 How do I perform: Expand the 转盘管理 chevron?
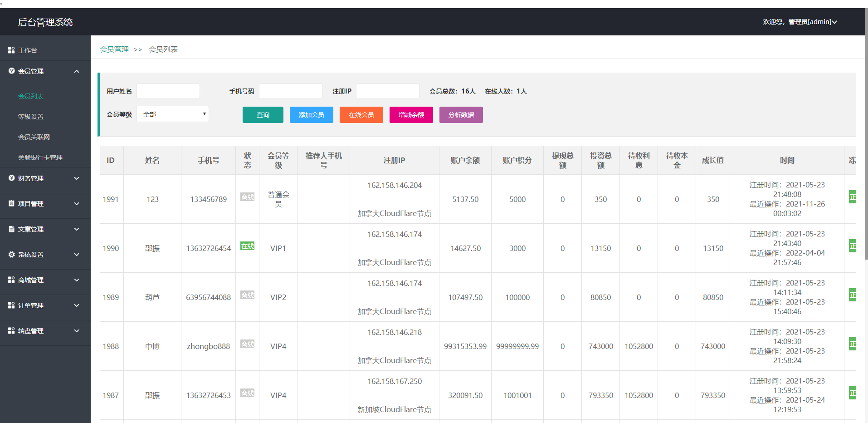(x=77, y=331)
